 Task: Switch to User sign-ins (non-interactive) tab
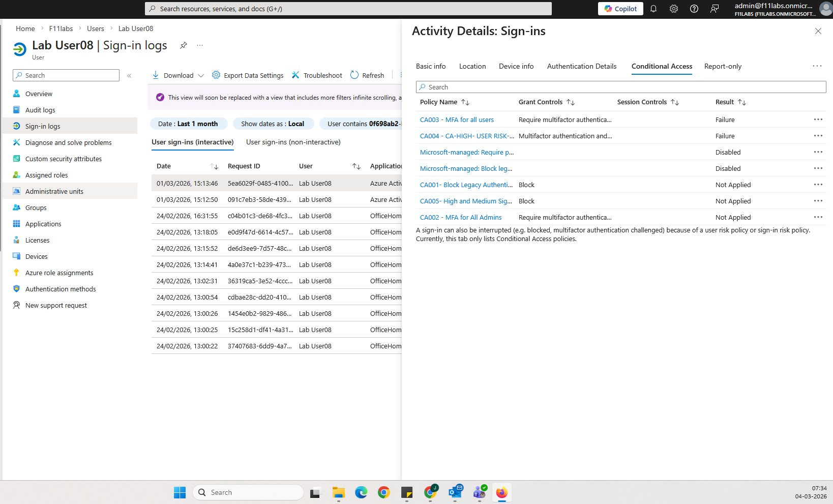(293, 142)
